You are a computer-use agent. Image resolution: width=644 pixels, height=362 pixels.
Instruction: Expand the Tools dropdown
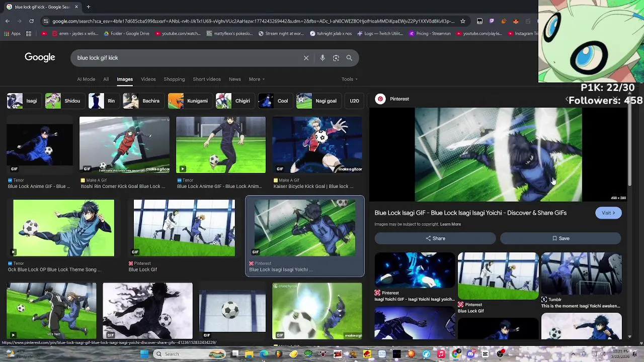click(x=350, y=79)
